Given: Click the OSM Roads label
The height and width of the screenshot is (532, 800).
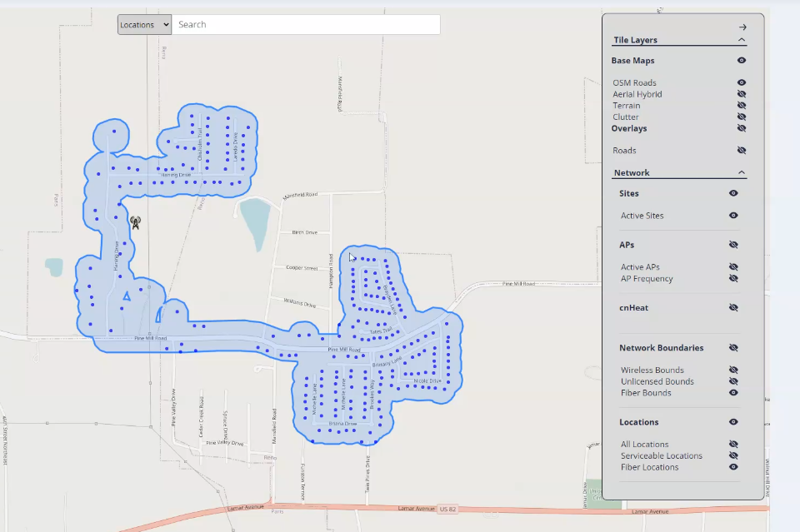Looking at the screenshot, I should point(634,82).
